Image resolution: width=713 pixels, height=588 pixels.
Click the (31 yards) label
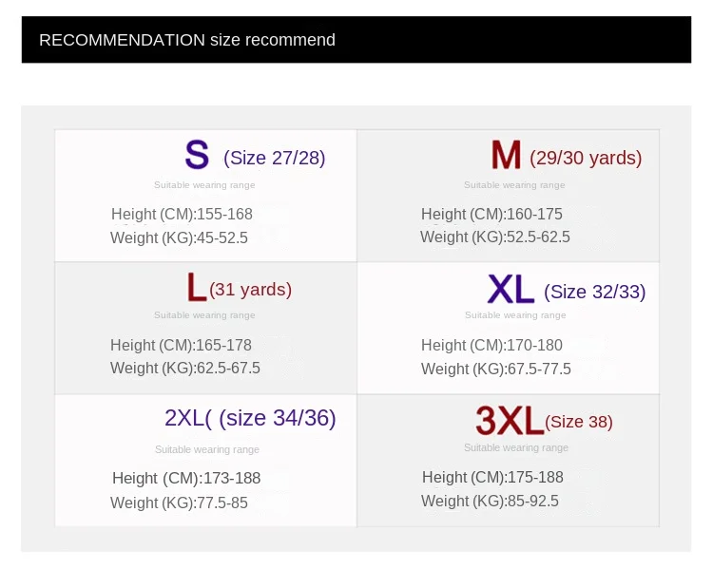tap(250, 289)
